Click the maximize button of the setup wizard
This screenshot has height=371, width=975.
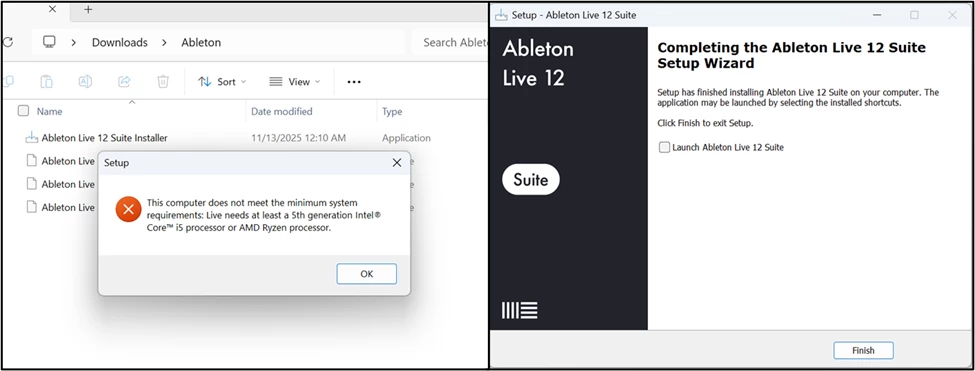(914, 15)
